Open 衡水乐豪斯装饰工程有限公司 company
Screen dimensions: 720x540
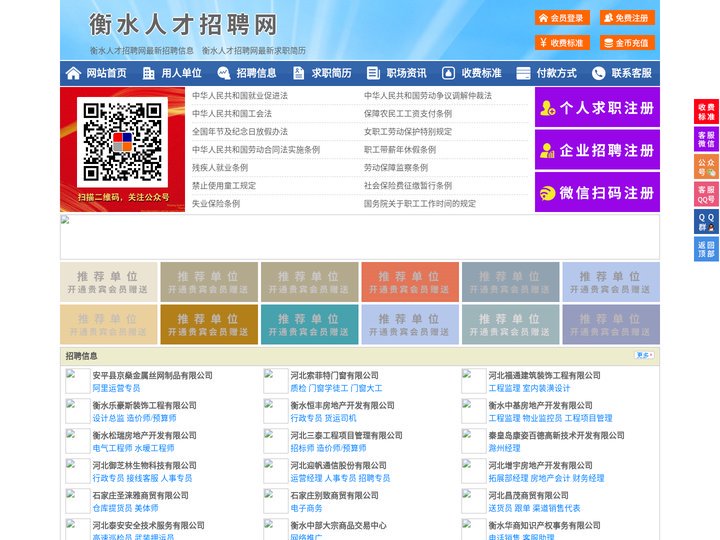[144, 405]
